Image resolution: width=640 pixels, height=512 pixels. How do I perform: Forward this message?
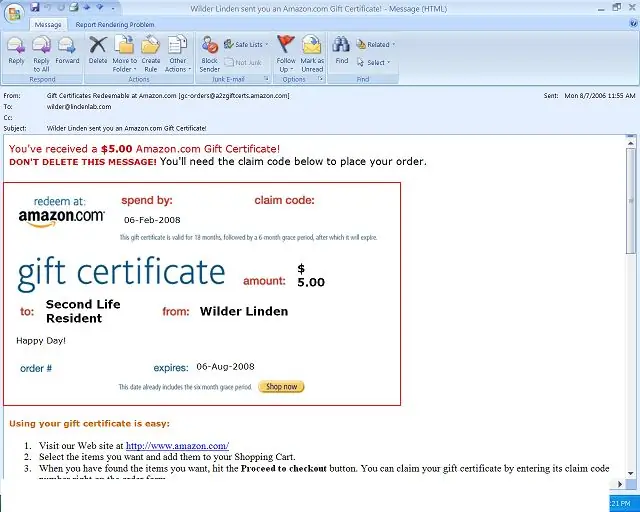pyautogui.click(x=67, y=51)
